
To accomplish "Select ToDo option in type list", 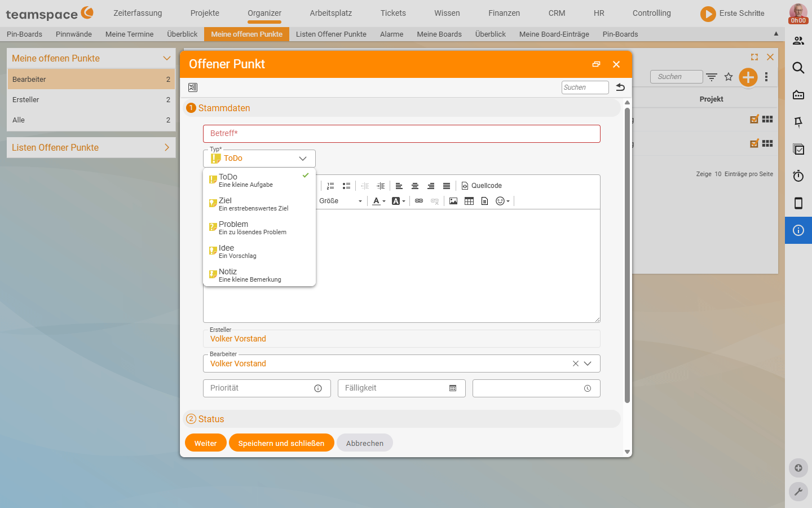I will 259,180.
